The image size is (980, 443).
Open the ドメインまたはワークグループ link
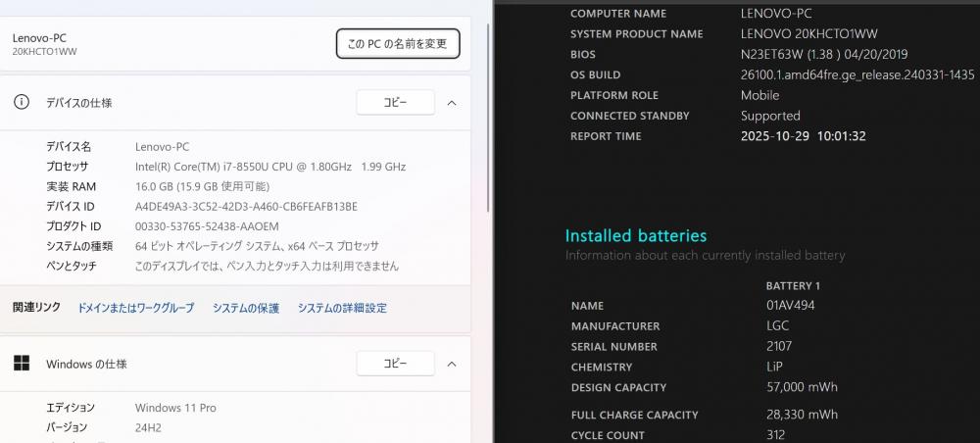point(135,308)
